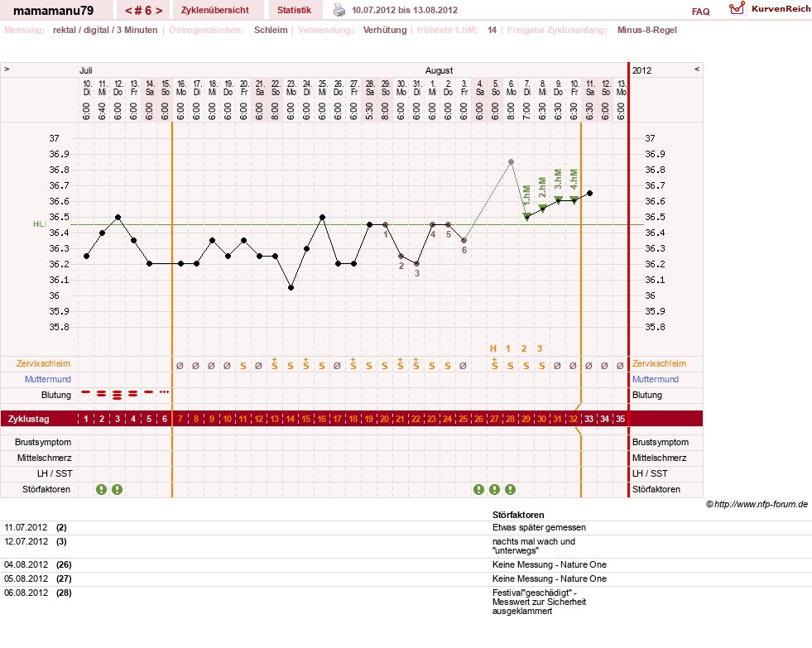Click bleeding symbol on cycle day 3
Viewport: 812px width, 648px height.
[x=117, y=395]
